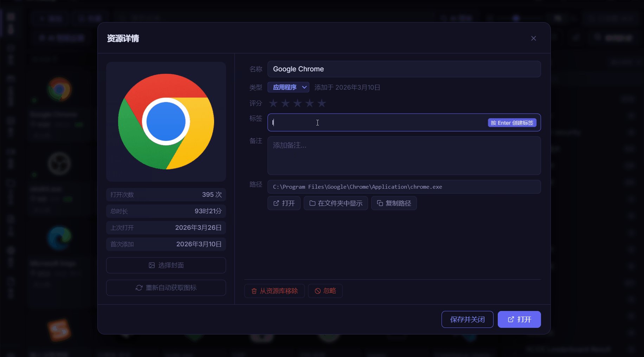This screenshot has width=644, height=357.
Task: Click the OBS icon in the background list
Action: [59, 163]
